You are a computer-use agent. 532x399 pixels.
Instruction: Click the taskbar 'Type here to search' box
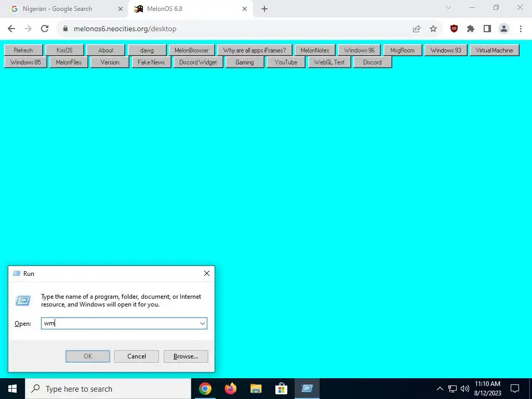click(108, 389)
